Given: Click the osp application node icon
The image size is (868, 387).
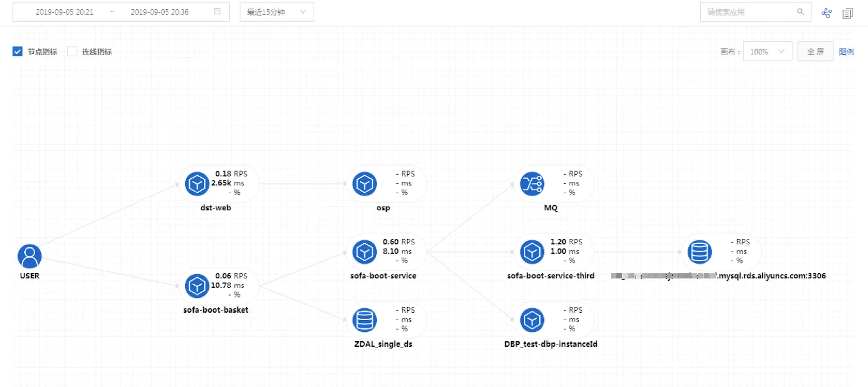Looking at the screenshot, I should point(364,184).
